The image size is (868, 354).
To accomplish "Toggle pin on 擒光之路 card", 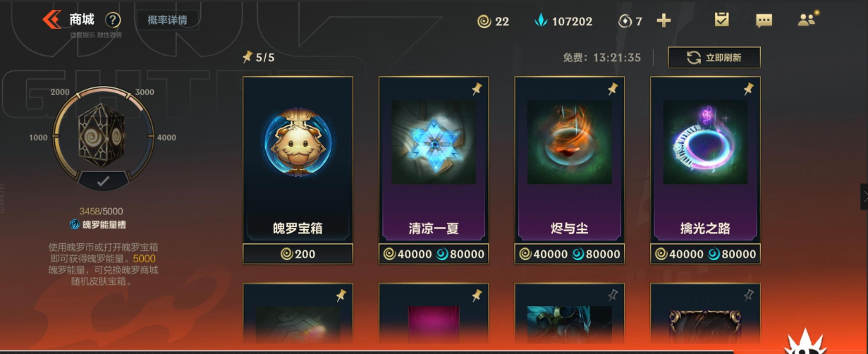I will pos(749,89).
